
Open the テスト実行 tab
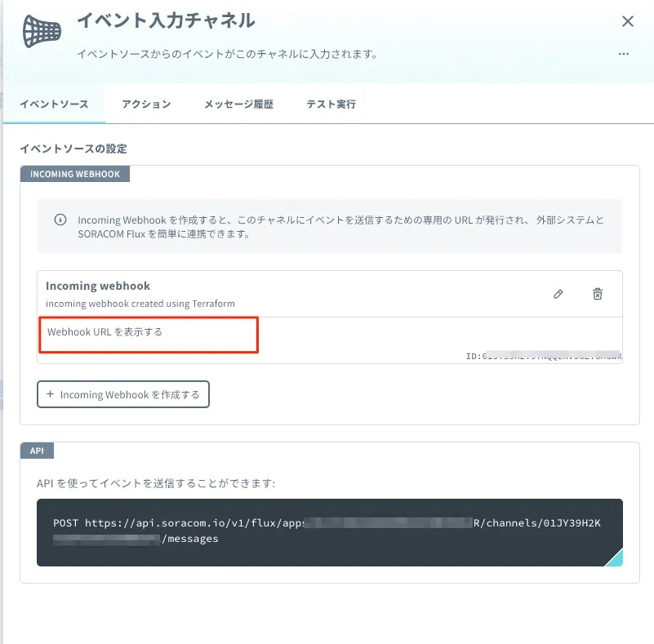pyautogui.click(x=331, y=104)
